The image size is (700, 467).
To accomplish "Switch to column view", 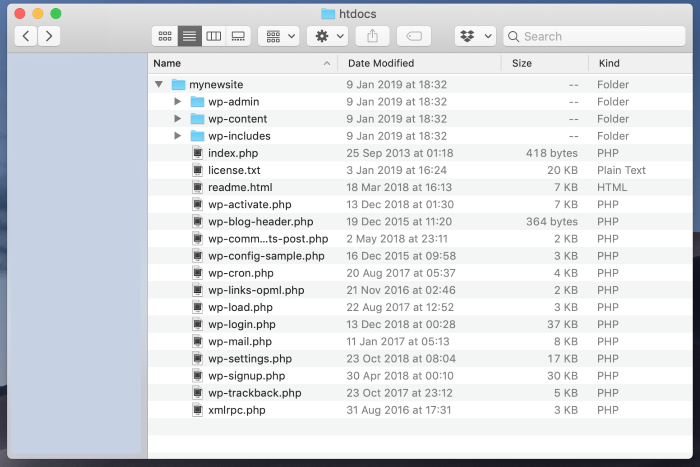I will [x=213, y=36].
